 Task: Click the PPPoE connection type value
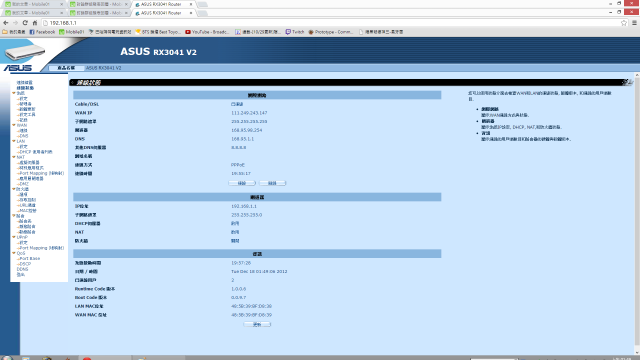click(238, 165)
